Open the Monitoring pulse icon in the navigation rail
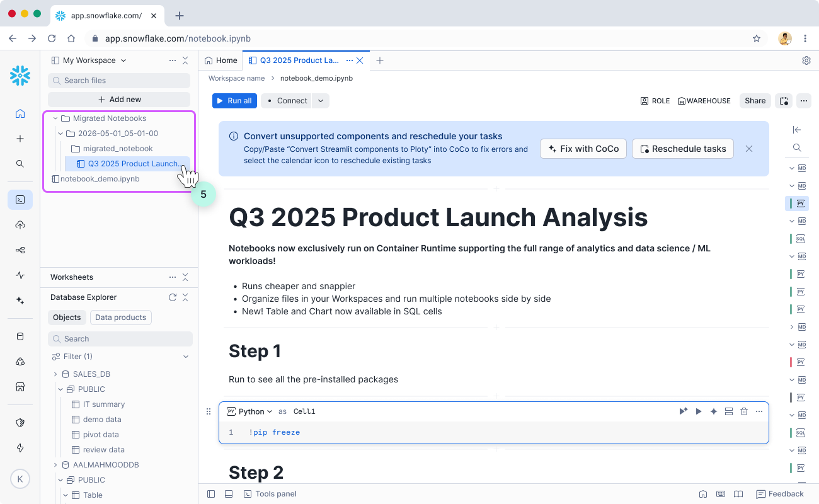Screen dimensions: 819x504 (x=20, y=275)
